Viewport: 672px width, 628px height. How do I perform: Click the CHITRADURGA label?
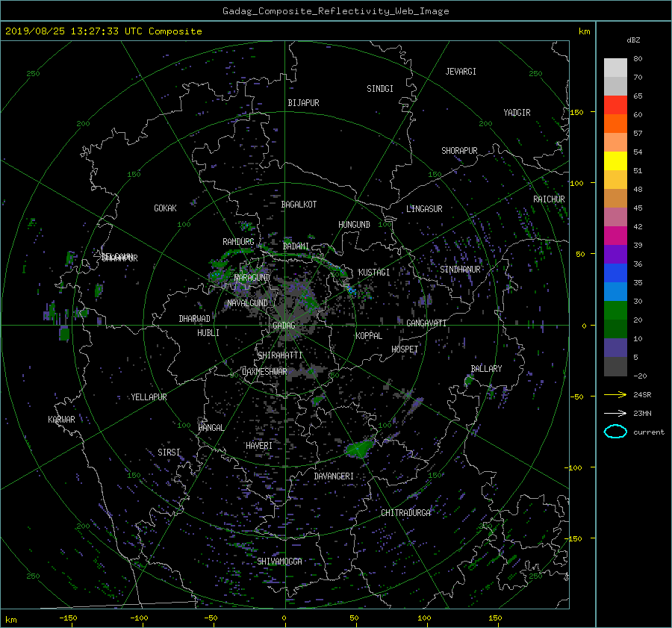(x=406, y=513)
